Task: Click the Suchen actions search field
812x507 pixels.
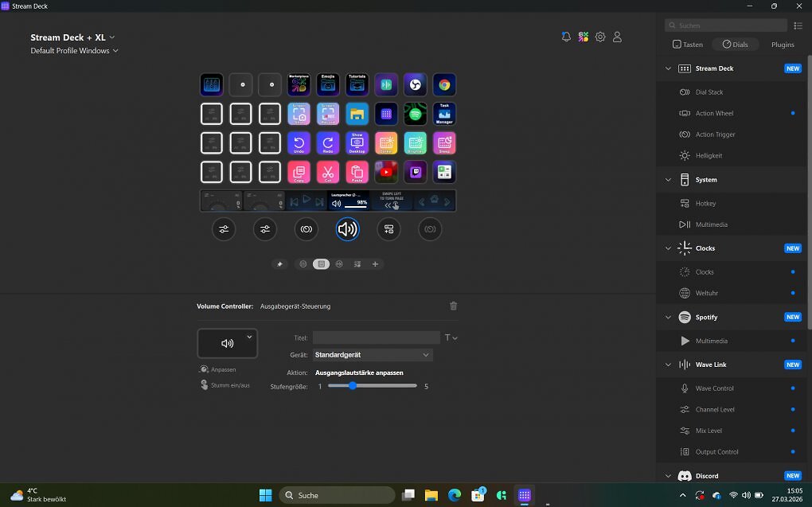Action: [726, 25]
